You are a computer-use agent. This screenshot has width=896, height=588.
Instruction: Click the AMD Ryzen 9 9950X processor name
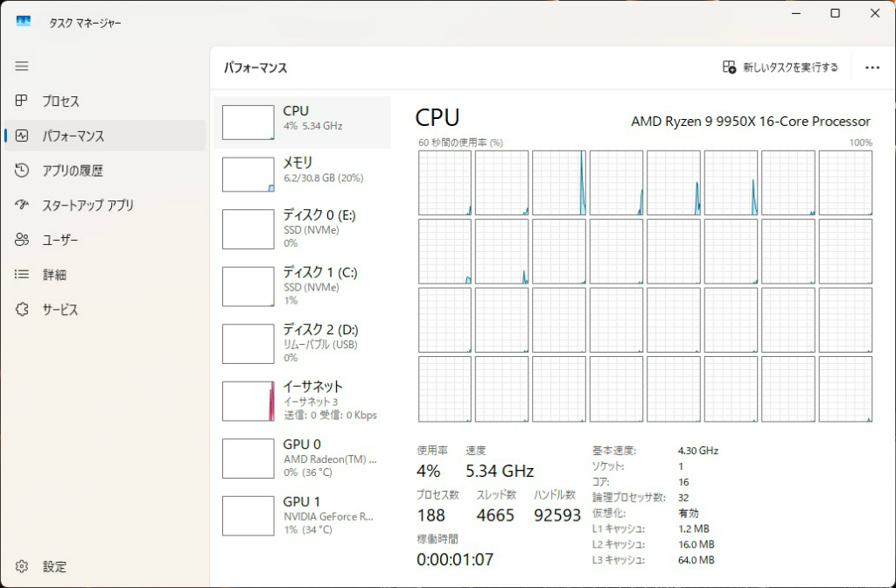(750, 121)
